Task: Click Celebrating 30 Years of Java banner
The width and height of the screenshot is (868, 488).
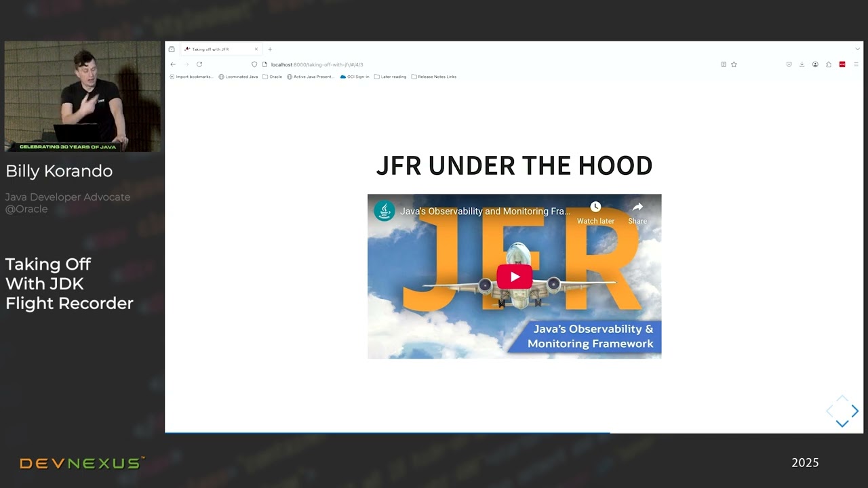Action: coord(68,146)
